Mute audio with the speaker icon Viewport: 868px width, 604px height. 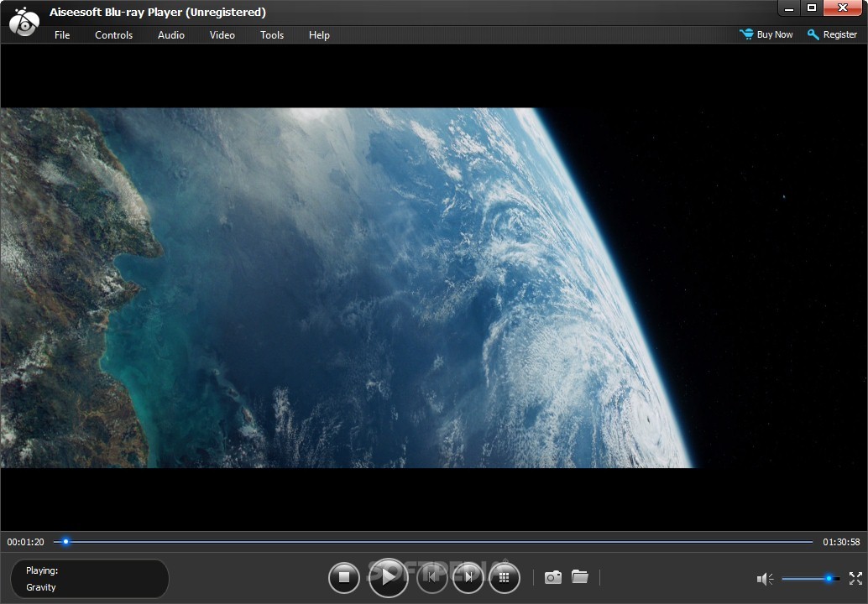pyautogui.click(x=765, y=579)
